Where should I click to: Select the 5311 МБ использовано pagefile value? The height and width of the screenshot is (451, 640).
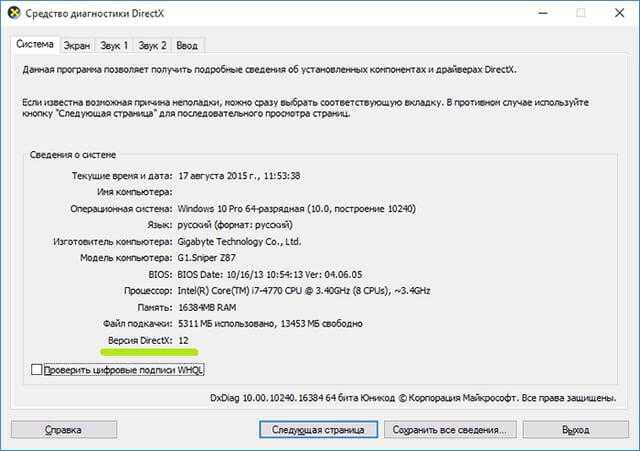coord(270,324)
